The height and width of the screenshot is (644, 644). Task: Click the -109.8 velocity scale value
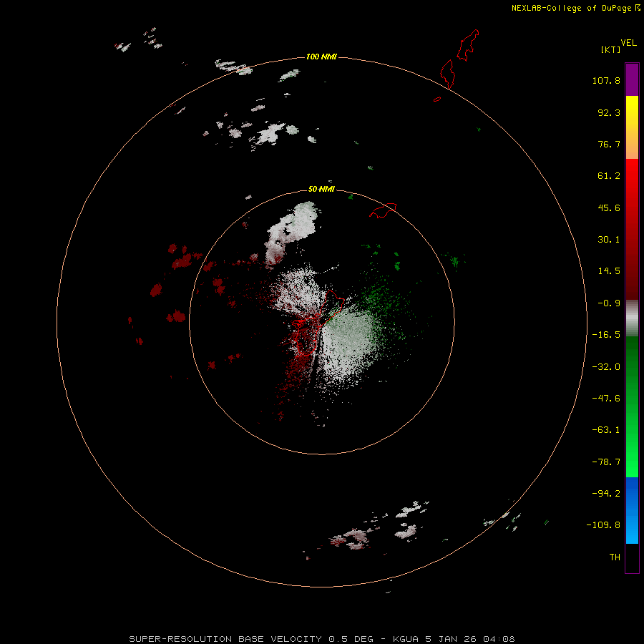pos(603,525)
